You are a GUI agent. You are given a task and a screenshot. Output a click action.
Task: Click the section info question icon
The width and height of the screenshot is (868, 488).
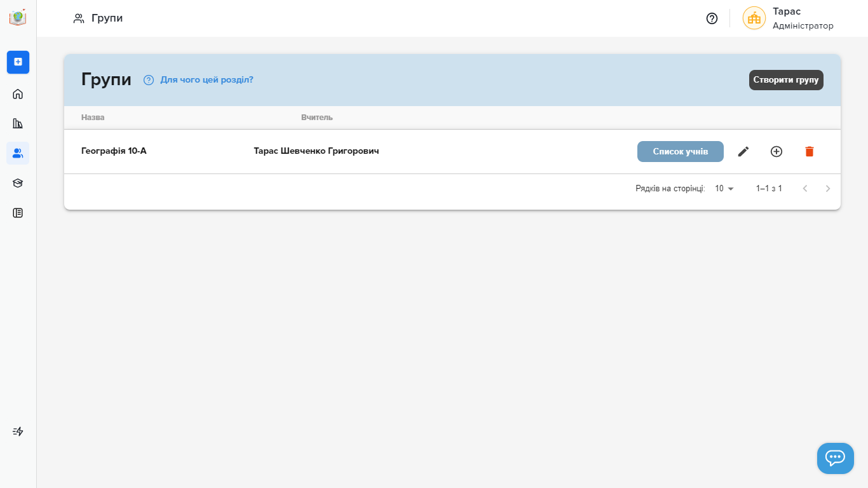[x=149, y=80]
